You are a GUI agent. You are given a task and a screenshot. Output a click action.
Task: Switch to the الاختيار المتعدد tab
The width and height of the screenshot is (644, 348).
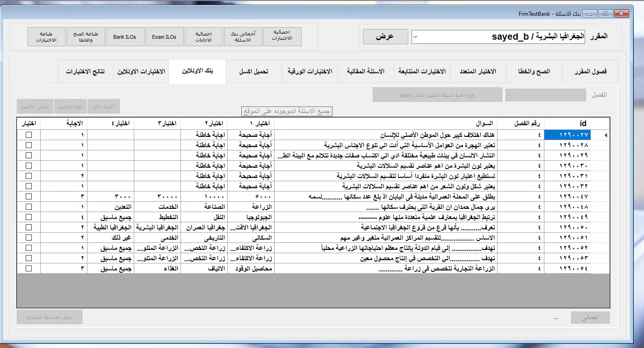(478, 71)
